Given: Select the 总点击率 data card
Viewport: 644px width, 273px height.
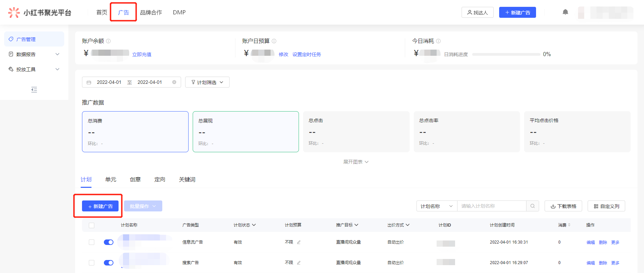Looking at the screenshot, I should (467, 132).
